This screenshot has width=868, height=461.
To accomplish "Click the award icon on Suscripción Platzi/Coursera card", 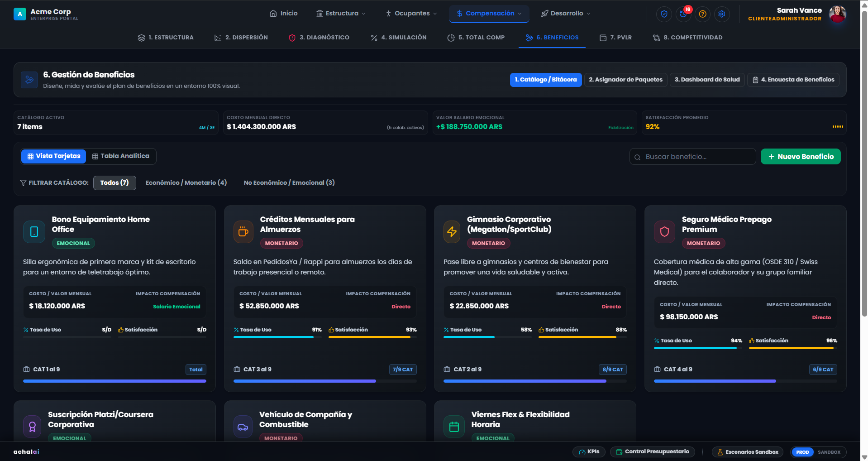I will coord(32,427).
